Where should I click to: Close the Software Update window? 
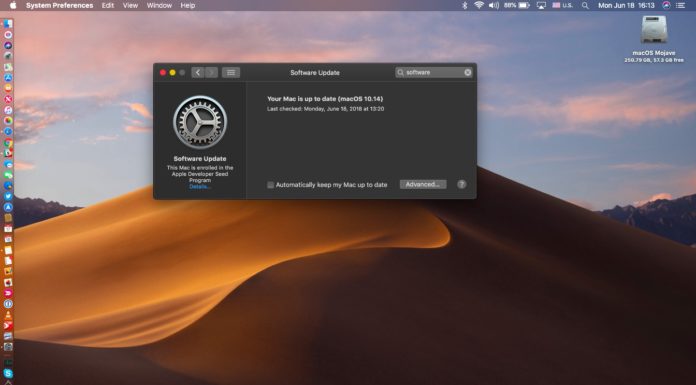point(163,72)
